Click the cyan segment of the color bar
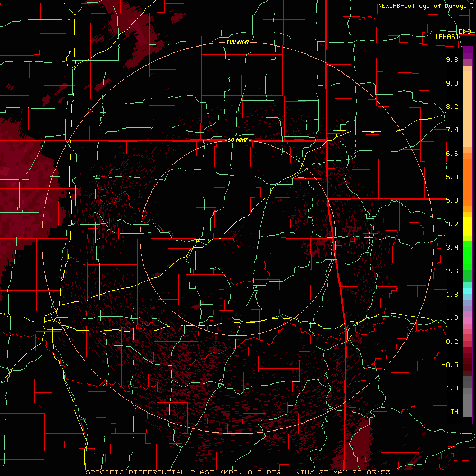The image size is (476, 476). [467, 291]
